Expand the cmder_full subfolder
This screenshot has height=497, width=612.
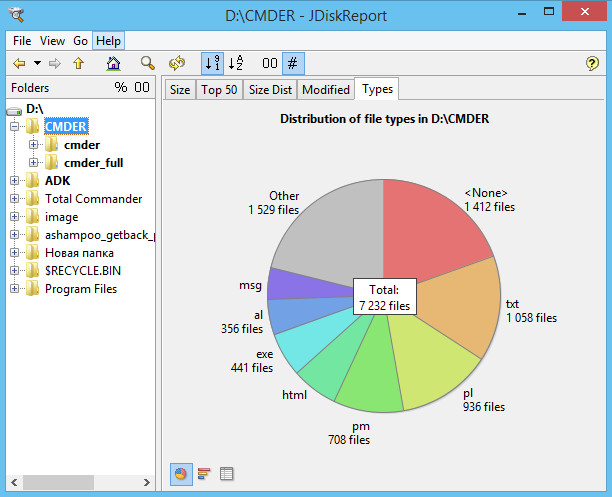click(34, 162)
